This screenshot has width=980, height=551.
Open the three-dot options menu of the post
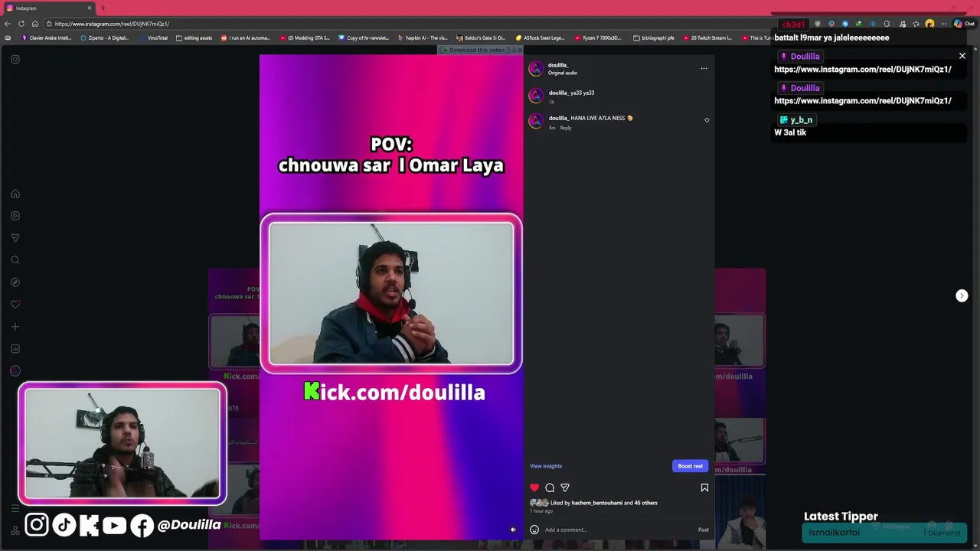click(x=704, y=68)
